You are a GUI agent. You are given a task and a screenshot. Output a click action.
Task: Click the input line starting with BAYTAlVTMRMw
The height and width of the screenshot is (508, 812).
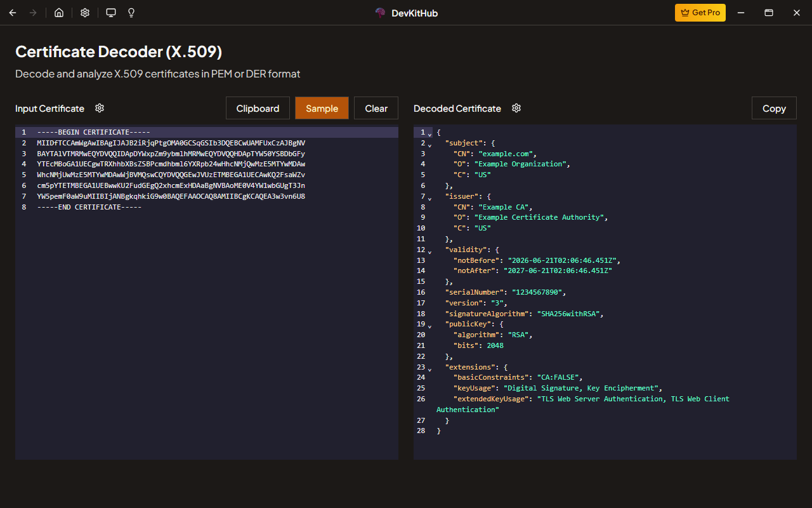pos(171,154)
